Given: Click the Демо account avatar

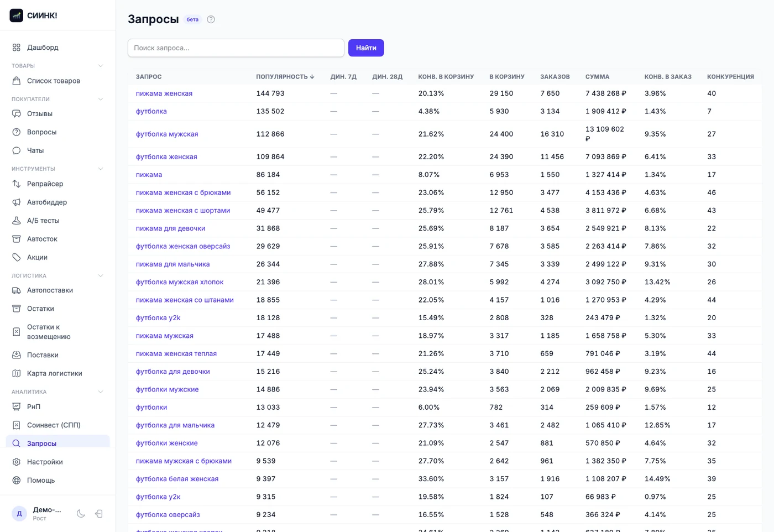Looking at the screenshot, I should pos(19,514).
